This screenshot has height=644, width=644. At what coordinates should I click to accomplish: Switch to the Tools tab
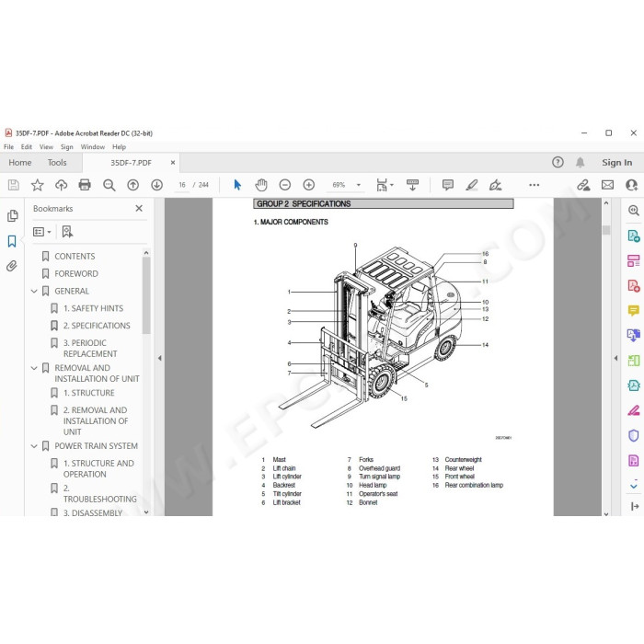57,163
